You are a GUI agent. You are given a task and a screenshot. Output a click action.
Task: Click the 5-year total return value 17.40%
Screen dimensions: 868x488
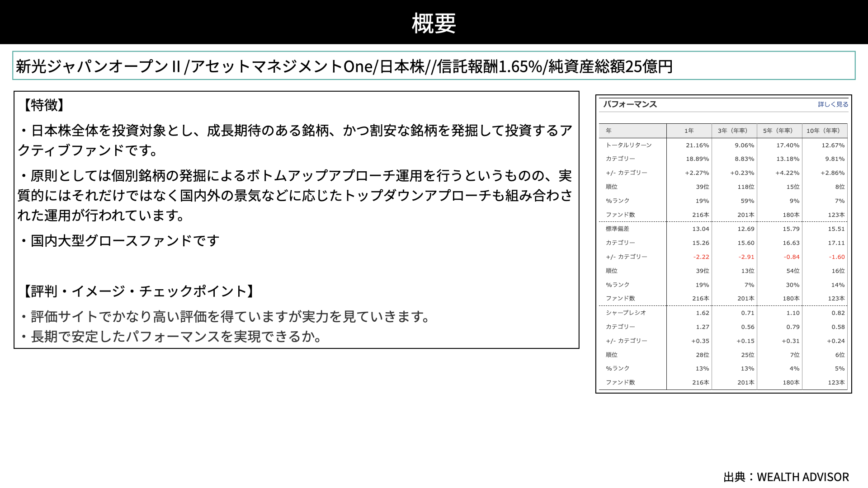pos(788,145)
